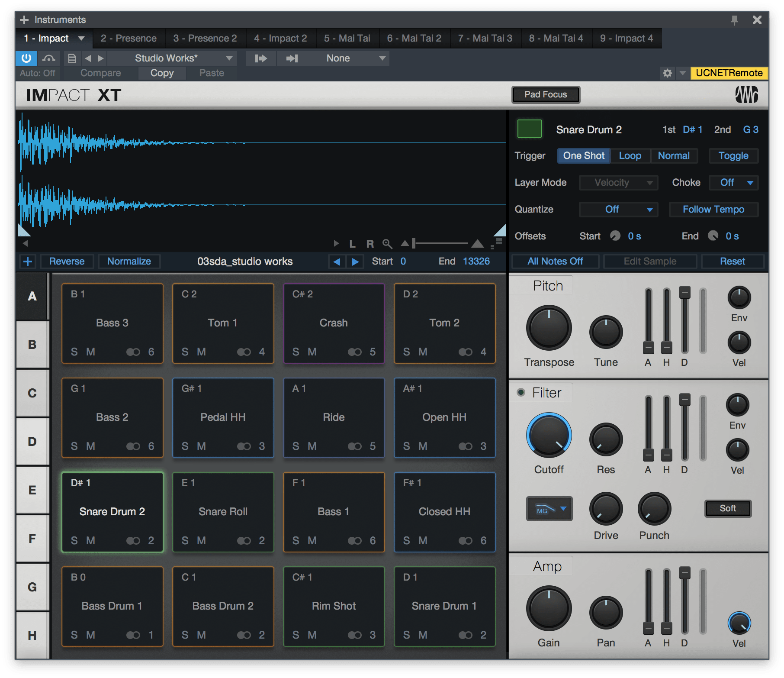Click the large zoom-in triangle in waveform
Image resolution: width=784 pixels, height=678 pixels.
coord(477,243)
